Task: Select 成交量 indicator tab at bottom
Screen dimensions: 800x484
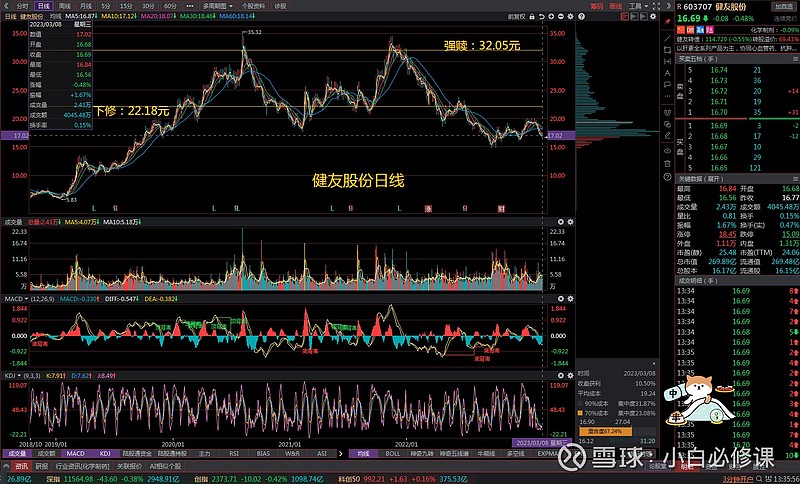Action: coord(17,453)
